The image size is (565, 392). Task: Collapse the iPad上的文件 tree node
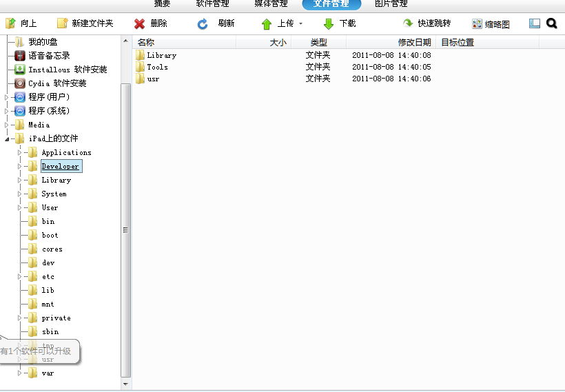[x=7, y=138]
